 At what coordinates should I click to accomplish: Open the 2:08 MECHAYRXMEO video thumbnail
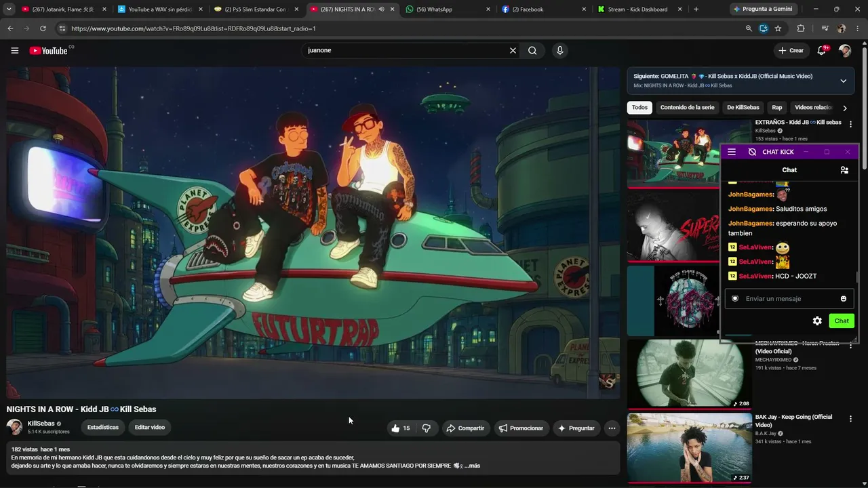pyautogui.click(x=689, y=373)
